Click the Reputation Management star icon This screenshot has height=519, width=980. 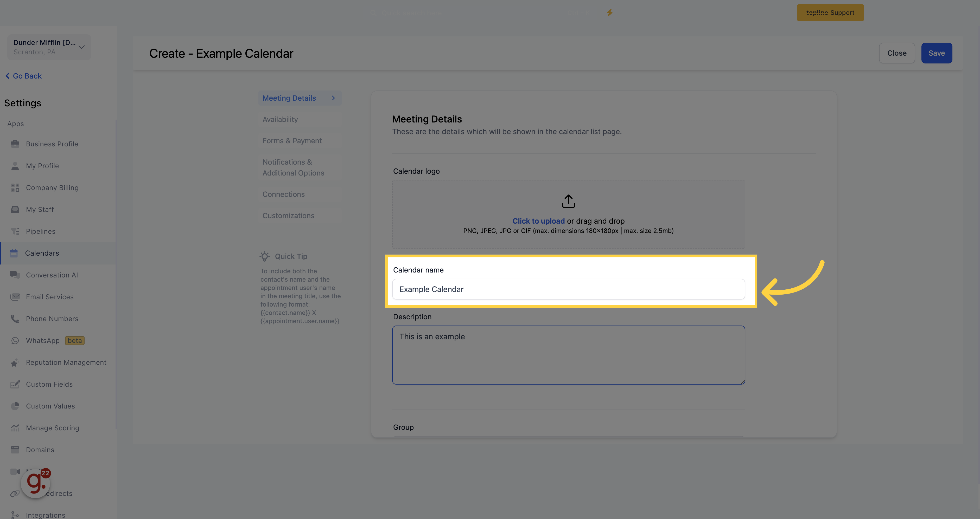[x=15, y=363]
